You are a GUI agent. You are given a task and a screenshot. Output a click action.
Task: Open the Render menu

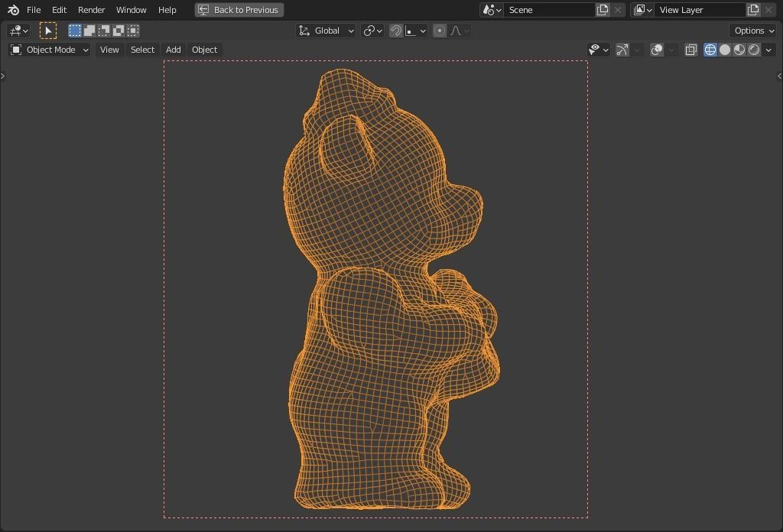point(92,10)
